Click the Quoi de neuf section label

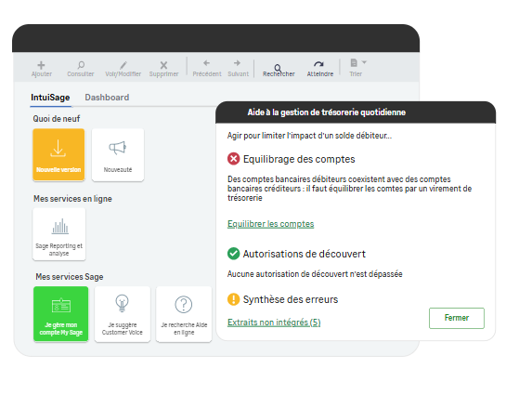[57, 119]
